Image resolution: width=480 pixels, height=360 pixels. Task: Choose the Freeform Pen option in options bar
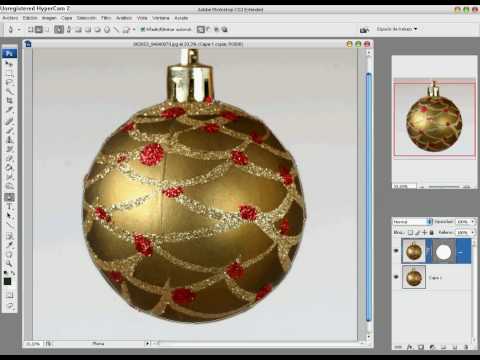tap(69, 29)
